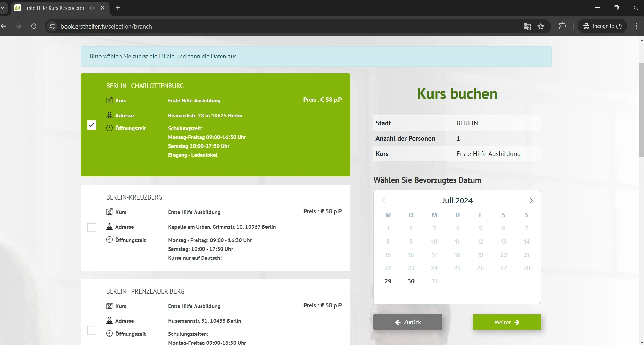Restore down the browser window
The width and height of the screenshot is (644, 345).
(x=617, y=8)
